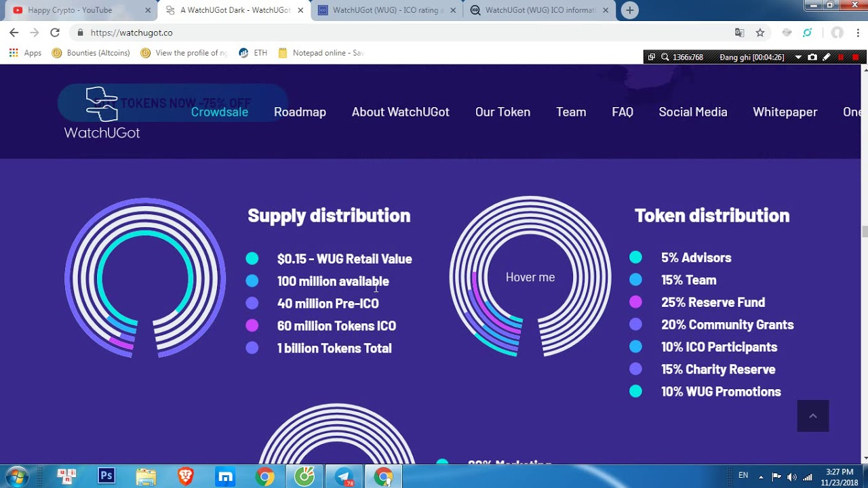This screenshot has width=868, height=488.
Task: Stop the screen recording
Action: click(x=856, y=58)
